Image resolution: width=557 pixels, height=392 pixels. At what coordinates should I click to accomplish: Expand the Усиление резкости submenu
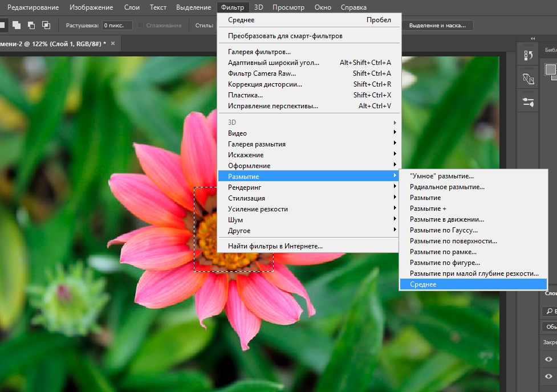point(309,209)
